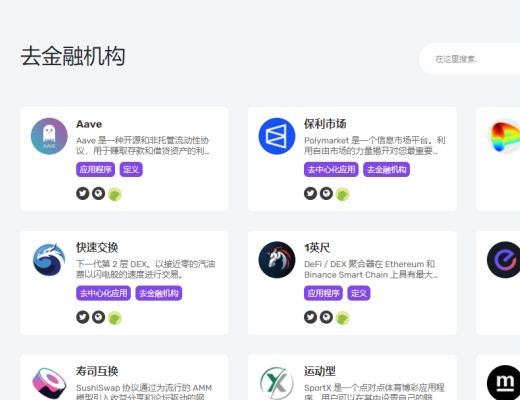520x400 pixels.
Task: Click the DeFi / DEX 聚合器 description
Action: point(370,269)
